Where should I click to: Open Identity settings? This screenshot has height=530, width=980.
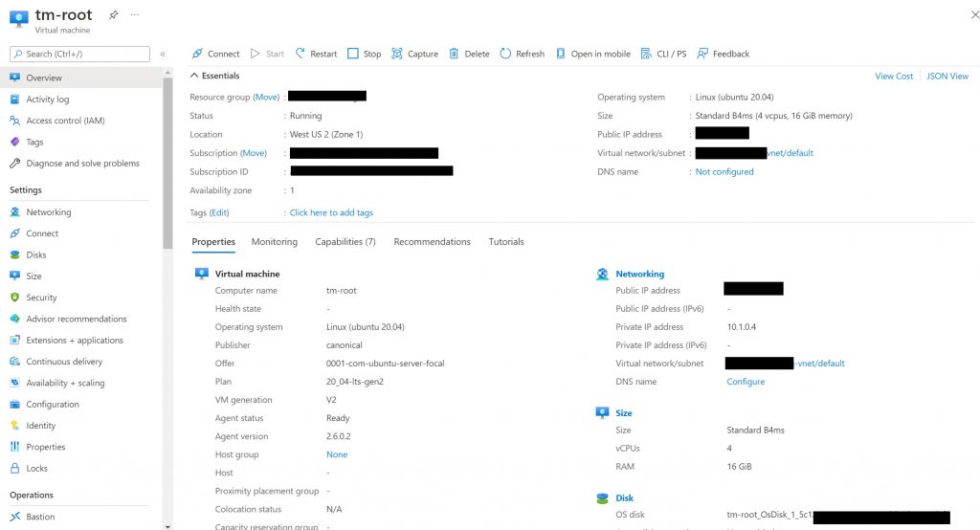point(40,426)
